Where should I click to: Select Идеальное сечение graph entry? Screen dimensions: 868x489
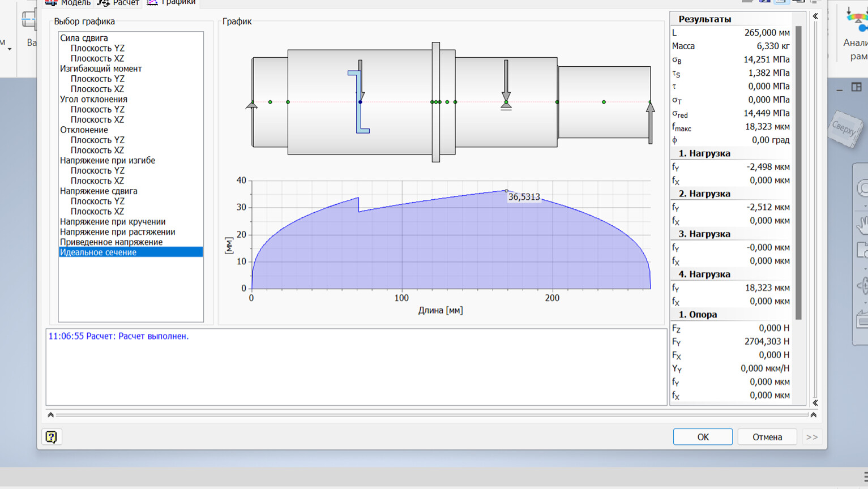(131, 252)
